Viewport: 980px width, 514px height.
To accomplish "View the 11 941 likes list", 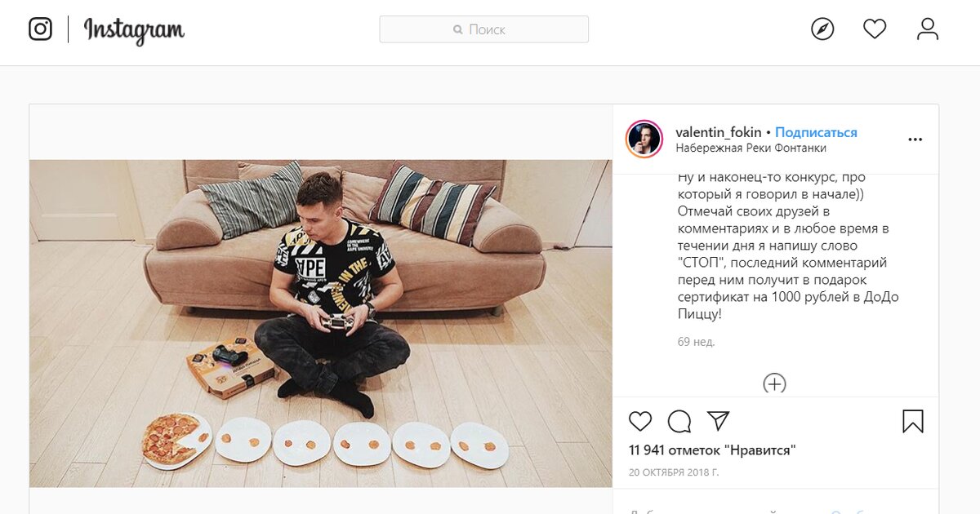I will point(712,450).
